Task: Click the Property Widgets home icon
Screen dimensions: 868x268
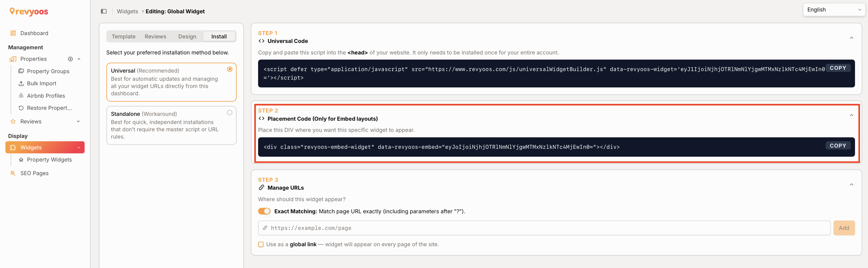Action: [21, 160]
